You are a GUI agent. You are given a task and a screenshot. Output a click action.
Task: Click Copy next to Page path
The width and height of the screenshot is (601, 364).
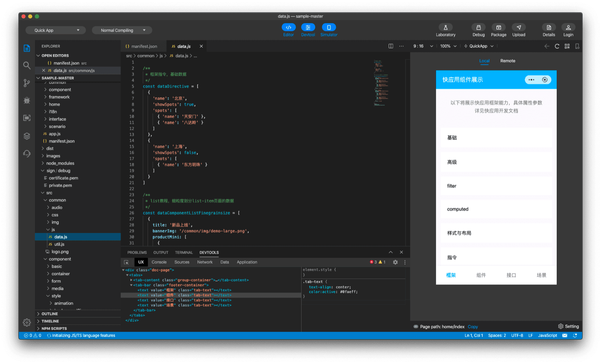click(473, 326)
